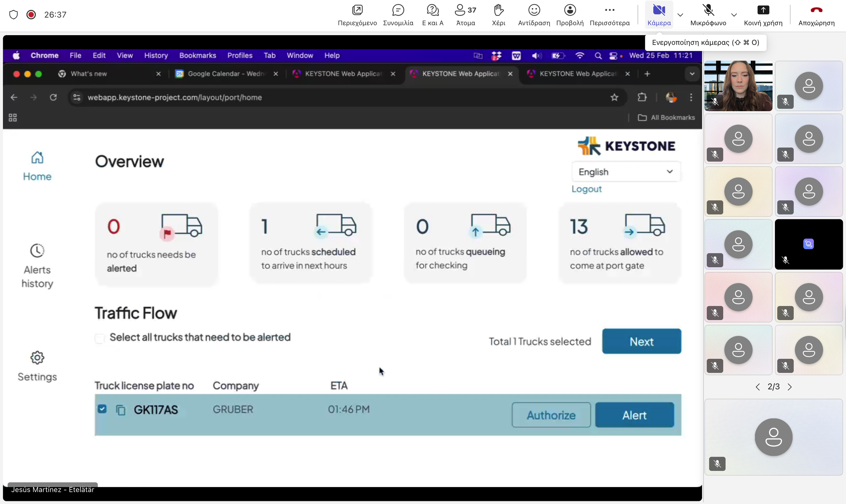This screenshot has height=504, width=846.
Task: Go to Home in the Keystone sidebar
Action: pos(37,165)
